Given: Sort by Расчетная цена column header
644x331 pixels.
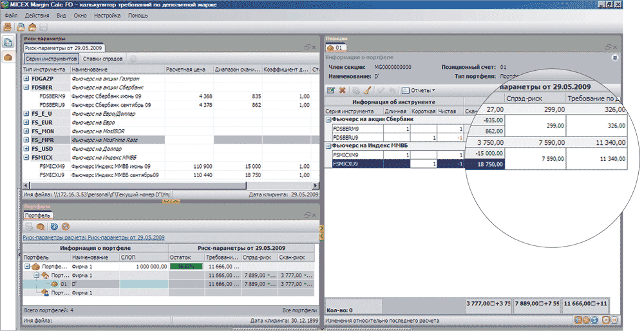Looking at the screenshot, I should (189, 70).
